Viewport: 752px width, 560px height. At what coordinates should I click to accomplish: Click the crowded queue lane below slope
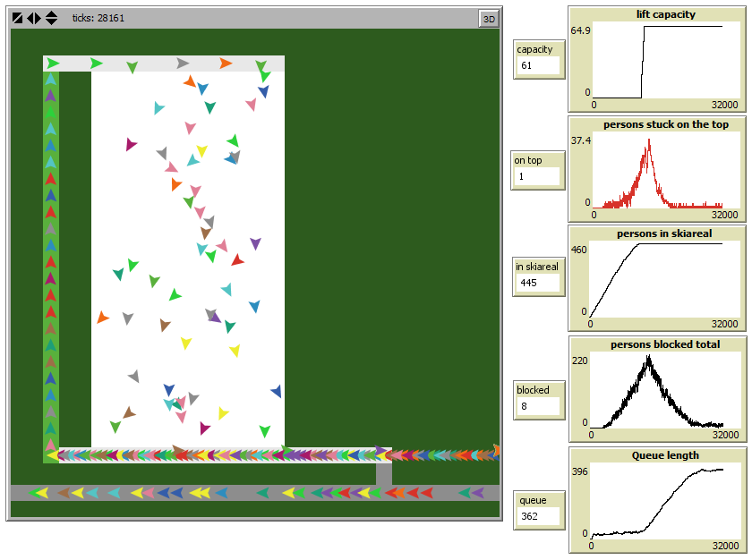224,455
